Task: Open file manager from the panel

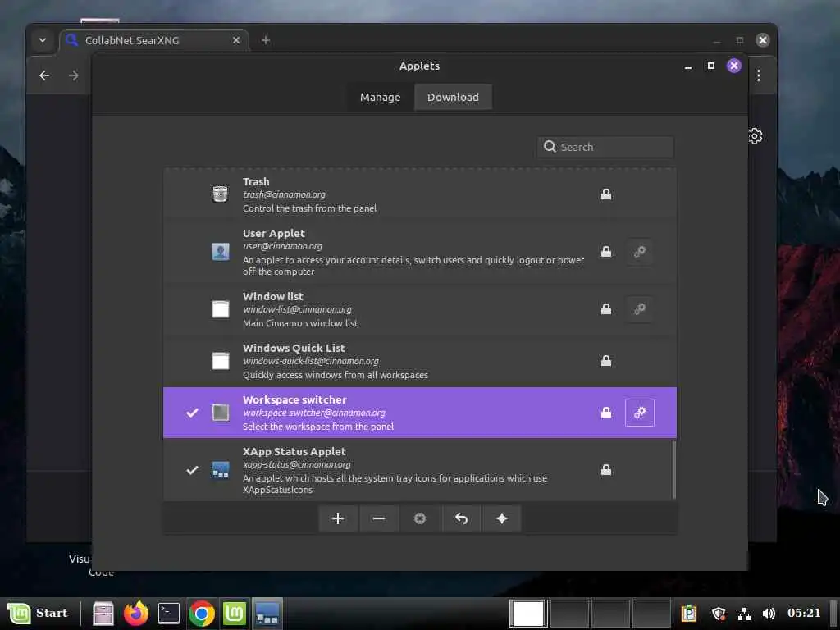Action: pos(103,614)
